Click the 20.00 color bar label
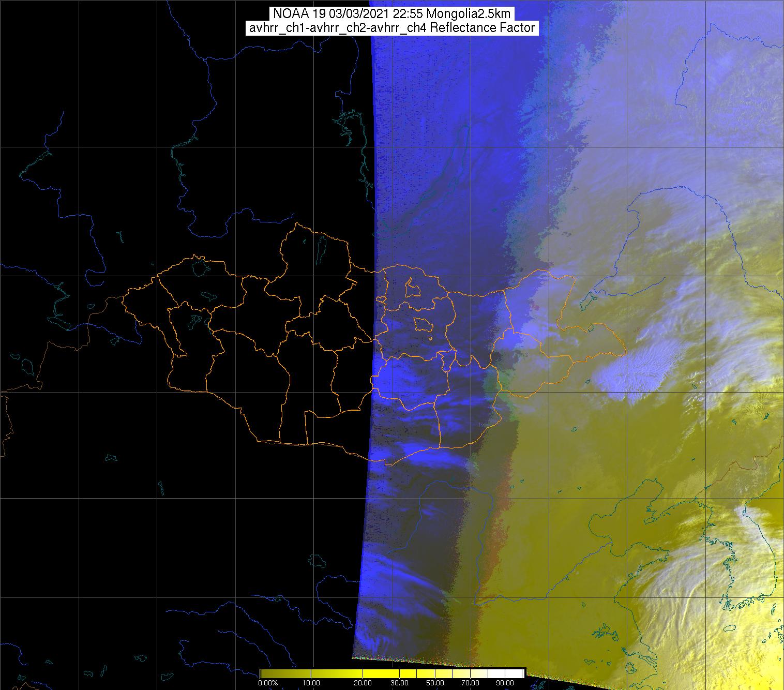Screen dimensions: 784x690 pyautogui.click(x=364, y=683)
